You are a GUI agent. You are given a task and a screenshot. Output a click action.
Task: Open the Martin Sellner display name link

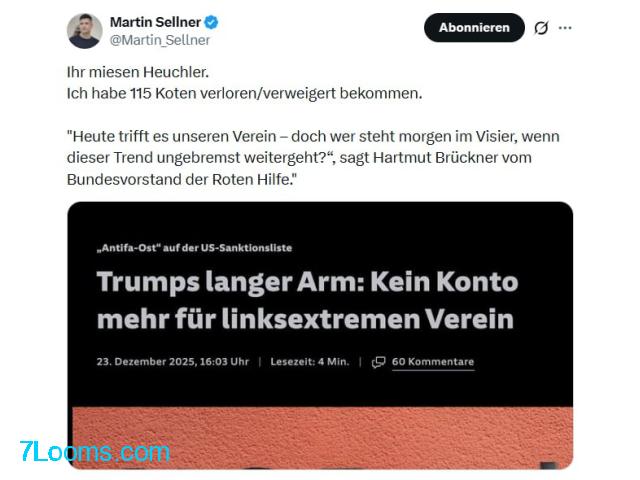(x=156, y=22)
